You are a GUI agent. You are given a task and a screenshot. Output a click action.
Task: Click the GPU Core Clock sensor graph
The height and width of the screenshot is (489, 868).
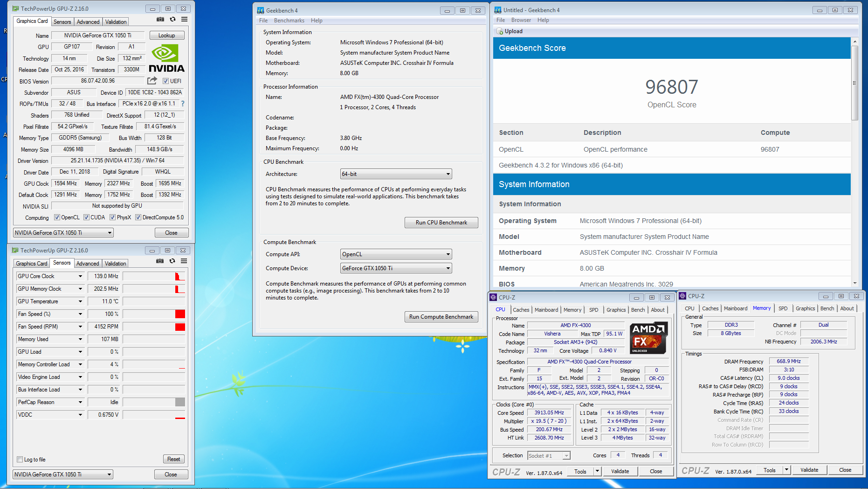point(154,276)
